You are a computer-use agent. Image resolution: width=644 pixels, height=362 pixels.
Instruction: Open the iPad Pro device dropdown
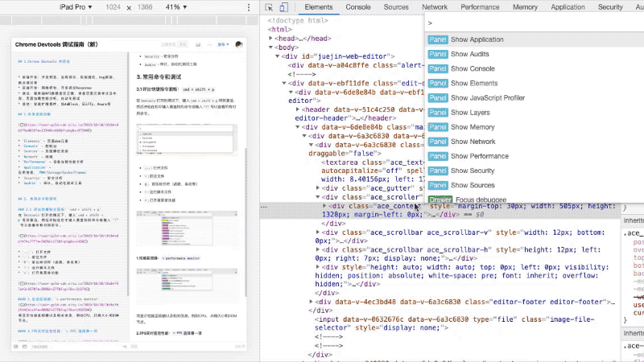click(76, 7)
